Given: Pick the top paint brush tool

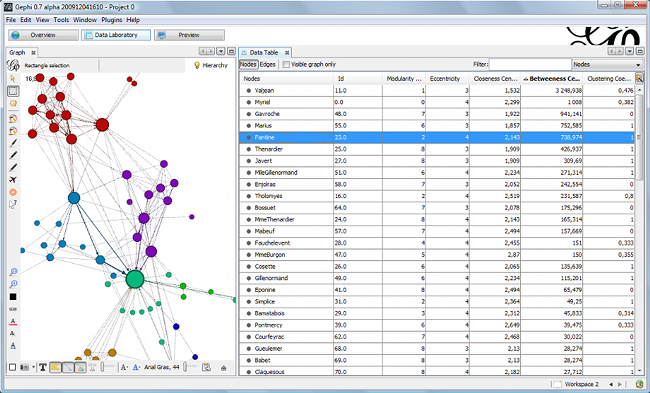Looking at the screenshot, I should pos(13,143).
